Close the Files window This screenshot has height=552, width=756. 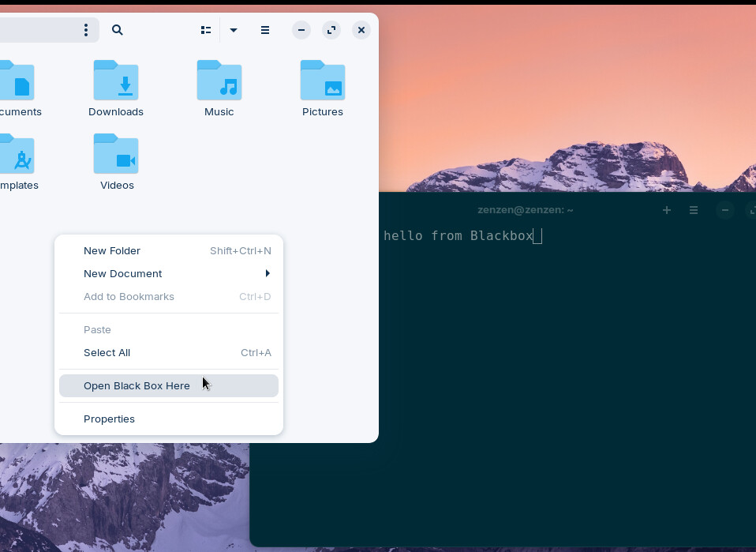361,30
